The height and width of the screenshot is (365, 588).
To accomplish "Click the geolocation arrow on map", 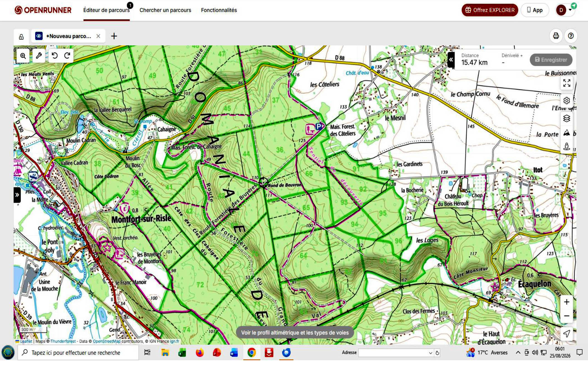I will tap(566, 333).
